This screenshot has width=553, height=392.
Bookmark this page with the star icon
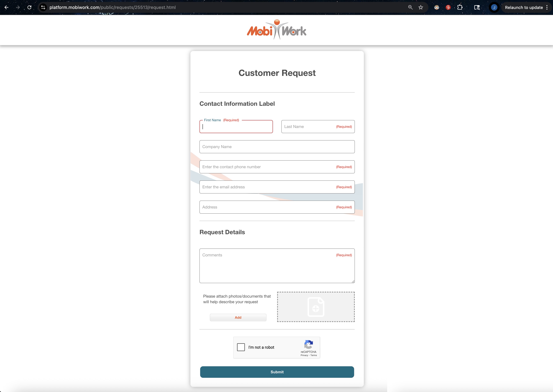tap(421, 8)
